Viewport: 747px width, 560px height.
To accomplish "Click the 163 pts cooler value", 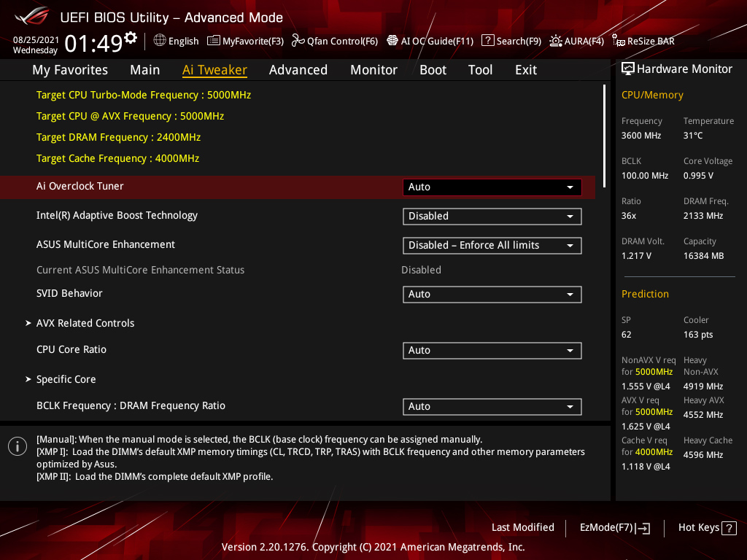I will 698,335.
